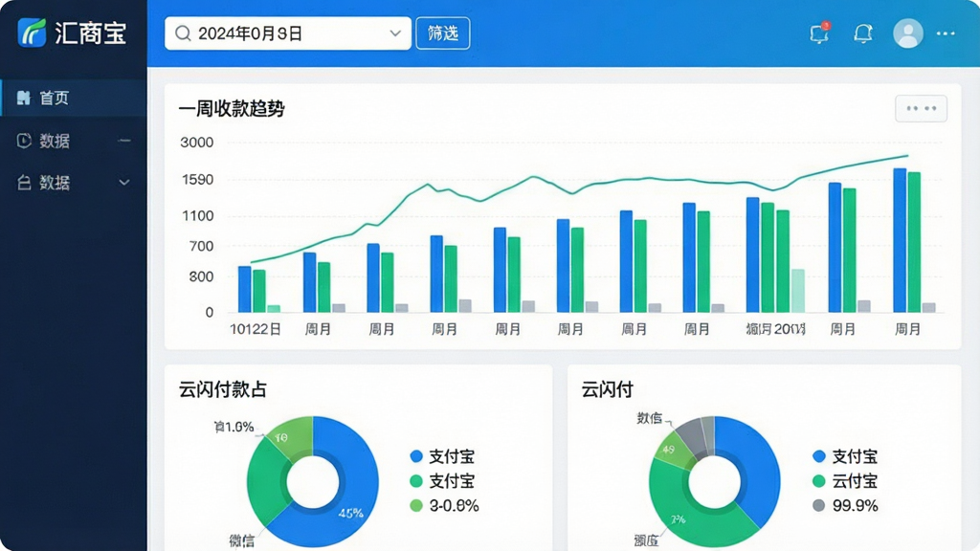The height and width of the screenshot is (551, 980).
Task: Open the user avatar profile
Action: tap(907, 33)
